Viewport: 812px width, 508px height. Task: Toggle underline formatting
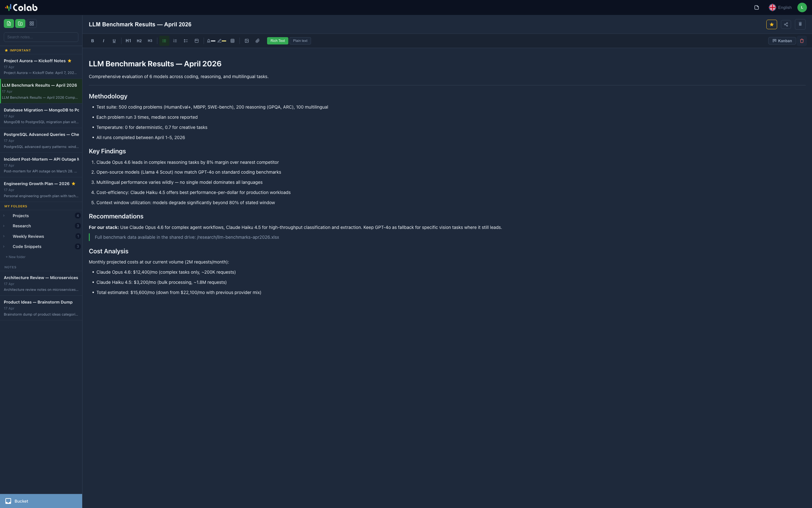[x=114, y=41]
